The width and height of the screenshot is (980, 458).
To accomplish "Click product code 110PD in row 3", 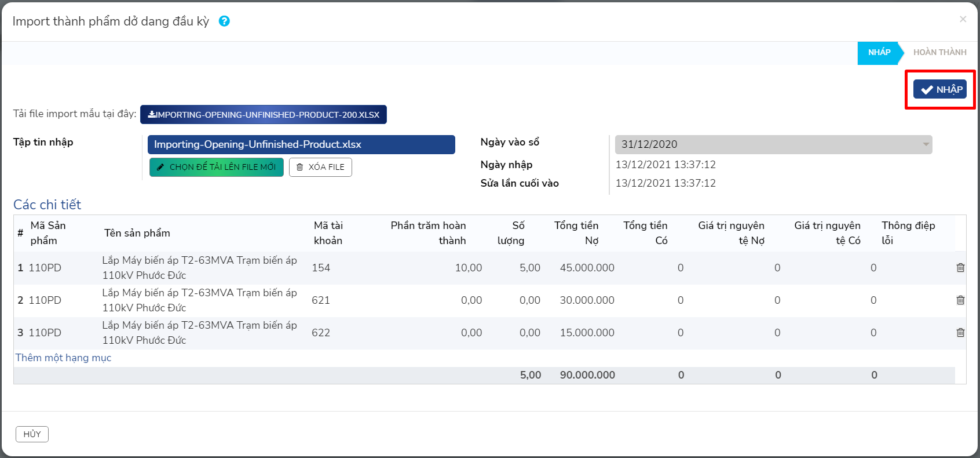I will click(45, 333).
